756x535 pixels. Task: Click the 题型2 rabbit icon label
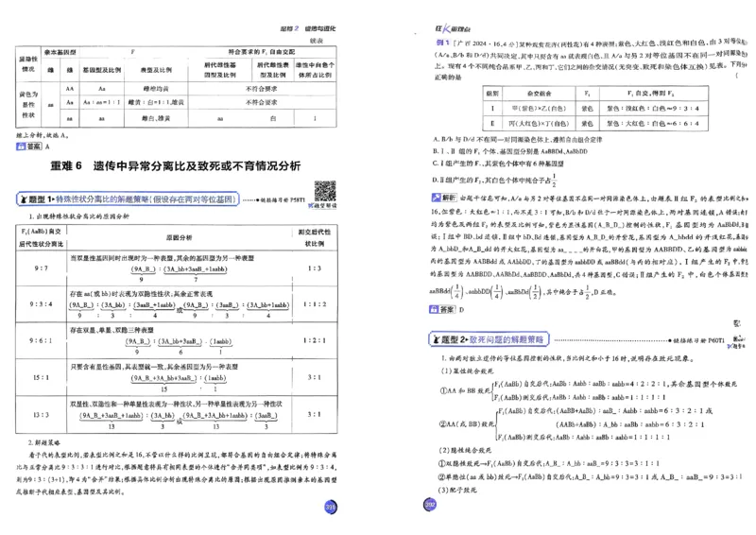coord(448,339)
